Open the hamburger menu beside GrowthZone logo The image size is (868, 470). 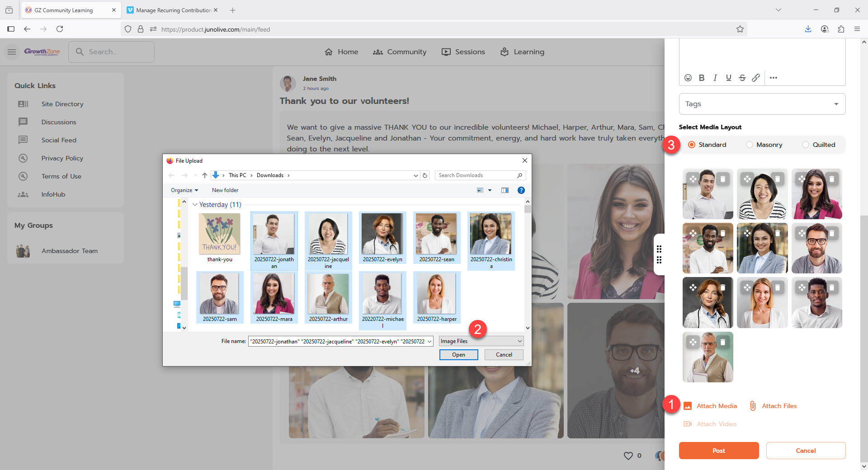click(12, 52)
